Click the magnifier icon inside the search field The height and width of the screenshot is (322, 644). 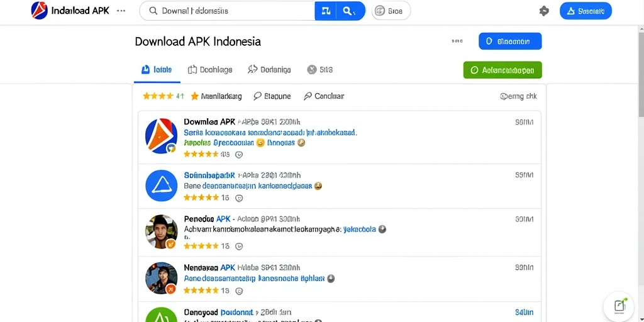pyautogui.click(x=153, y=11)
